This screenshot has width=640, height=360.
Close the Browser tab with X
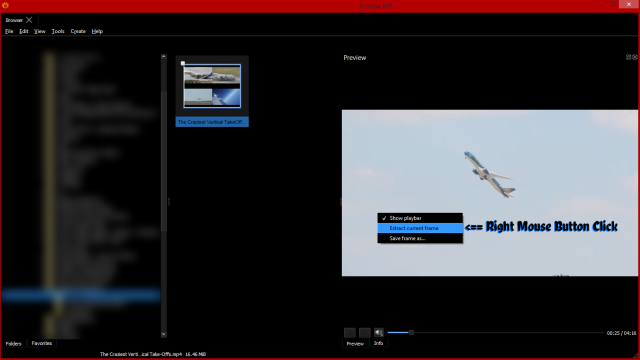(x=29, y=20)
